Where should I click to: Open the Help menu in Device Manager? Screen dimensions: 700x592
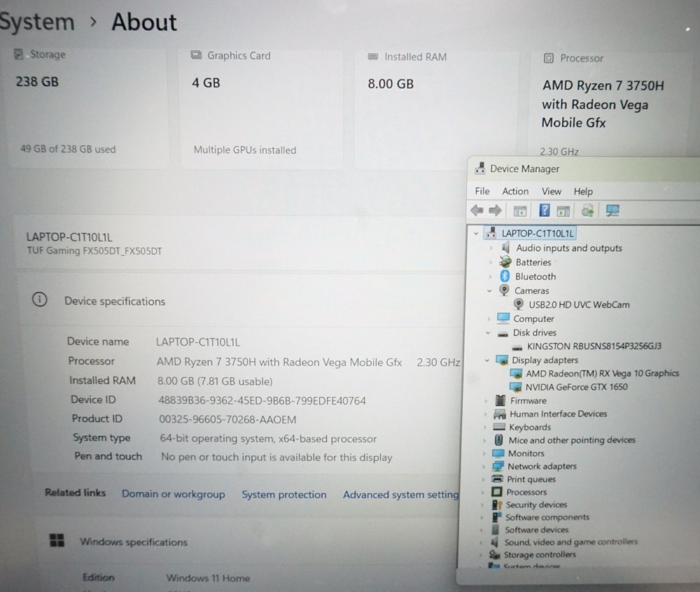pyautogui.click(x=583, y=192)
